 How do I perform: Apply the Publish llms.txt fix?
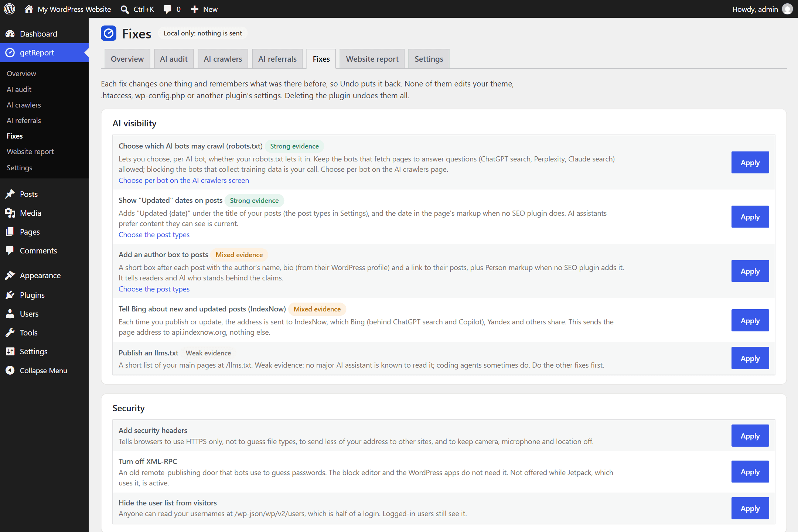(x=750, y=358)
